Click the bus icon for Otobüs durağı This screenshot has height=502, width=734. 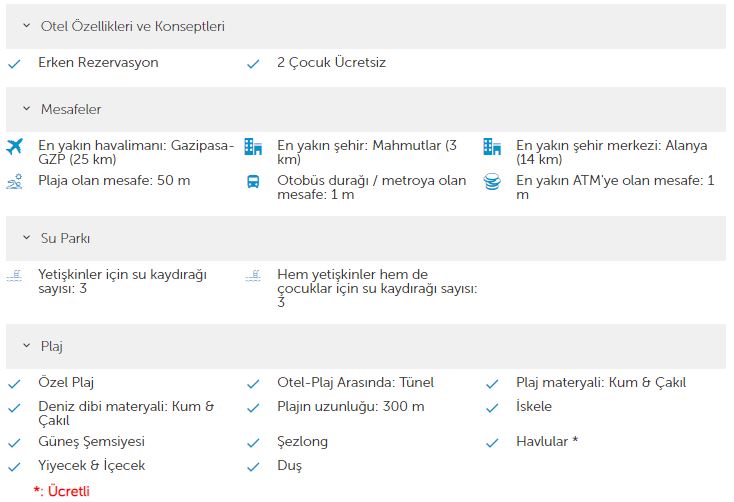253,182
